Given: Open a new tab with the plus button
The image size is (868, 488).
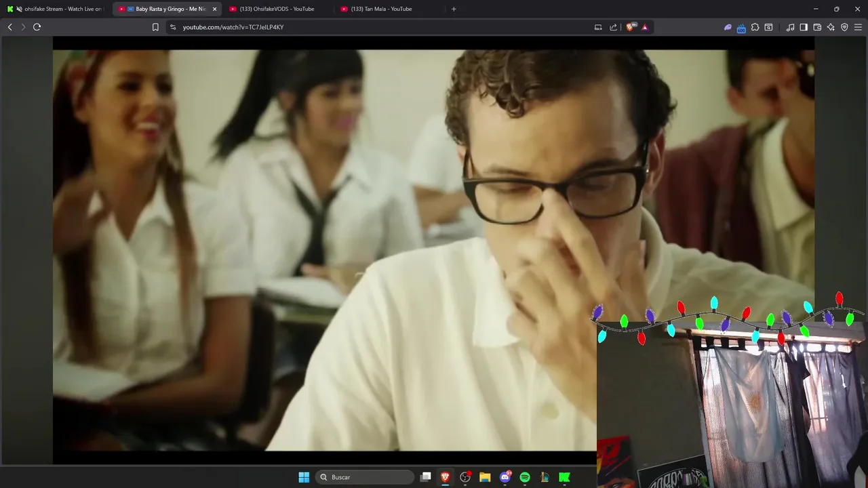Looking at the screenshot, I should (454, 9).
